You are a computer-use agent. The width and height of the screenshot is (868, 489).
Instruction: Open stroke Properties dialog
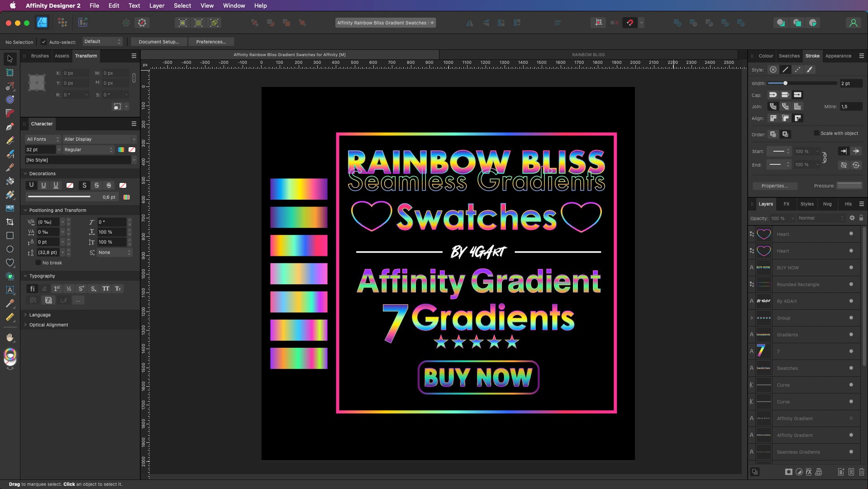click(x=775, y=186)
